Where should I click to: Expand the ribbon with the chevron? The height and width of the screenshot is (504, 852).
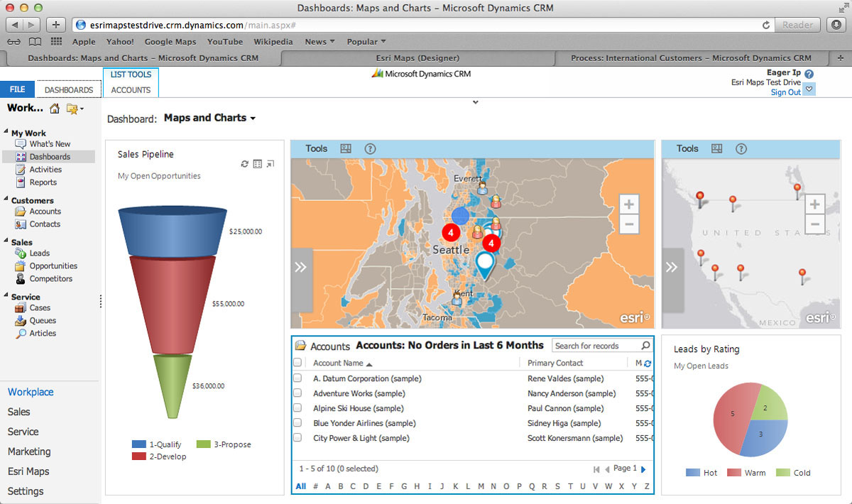[476, 102]
